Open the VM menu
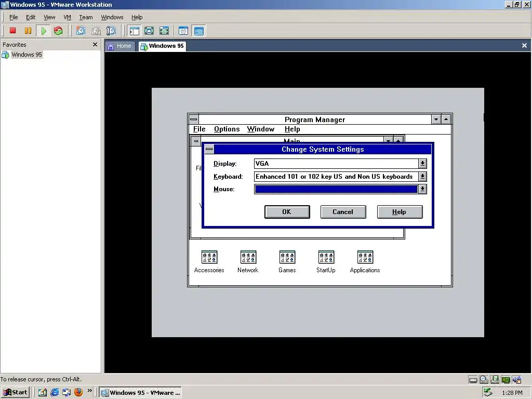This screenshot has height=399, width=532. tap(67, 17)
